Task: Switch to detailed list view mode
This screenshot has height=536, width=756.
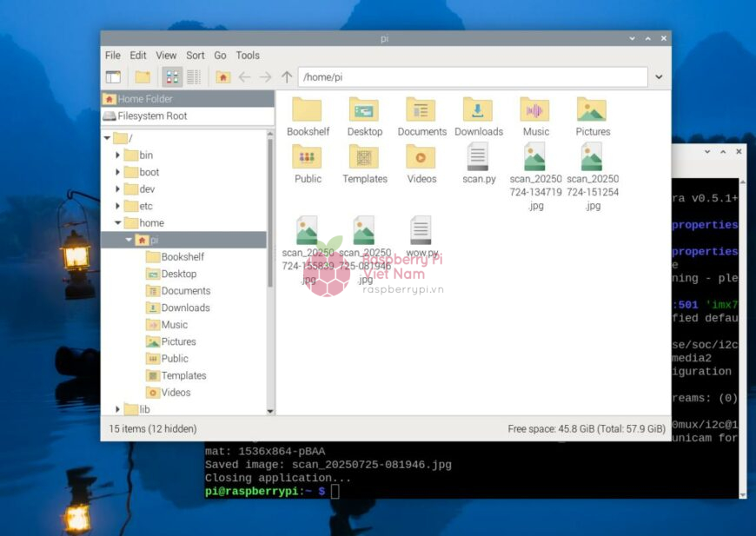Action: click(193, 77)
